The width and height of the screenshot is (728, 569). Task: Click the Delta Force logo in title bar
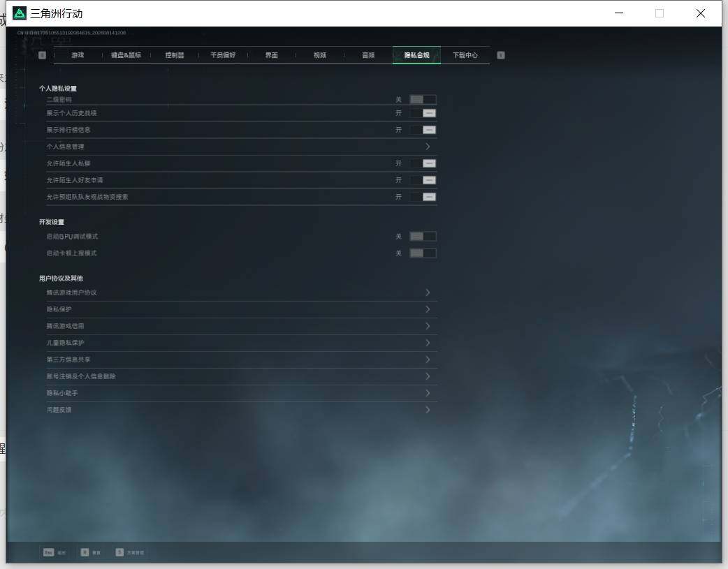click(20, 13)
